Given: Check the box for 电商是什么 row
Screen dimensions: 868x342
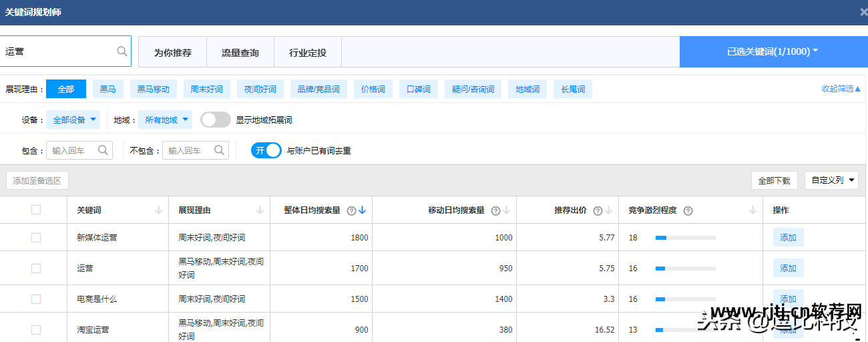Looking at the screenshot, I should 36,299.
